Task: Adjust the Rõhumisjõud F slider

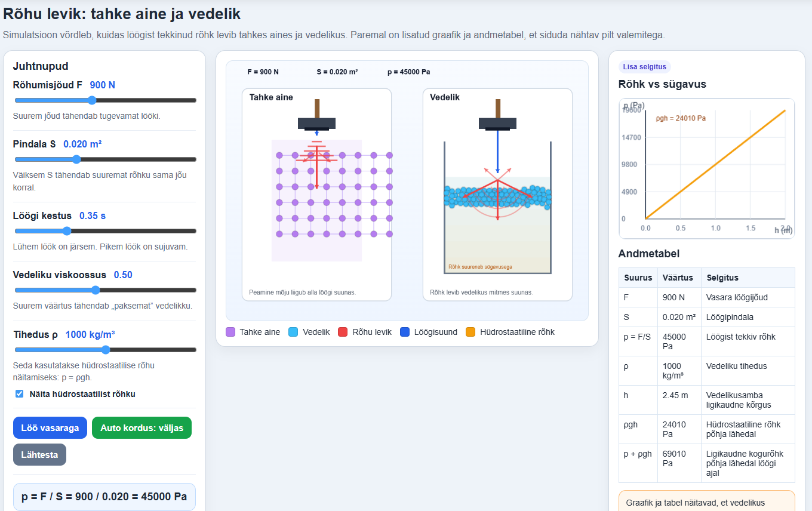Action: pos(105,100)
